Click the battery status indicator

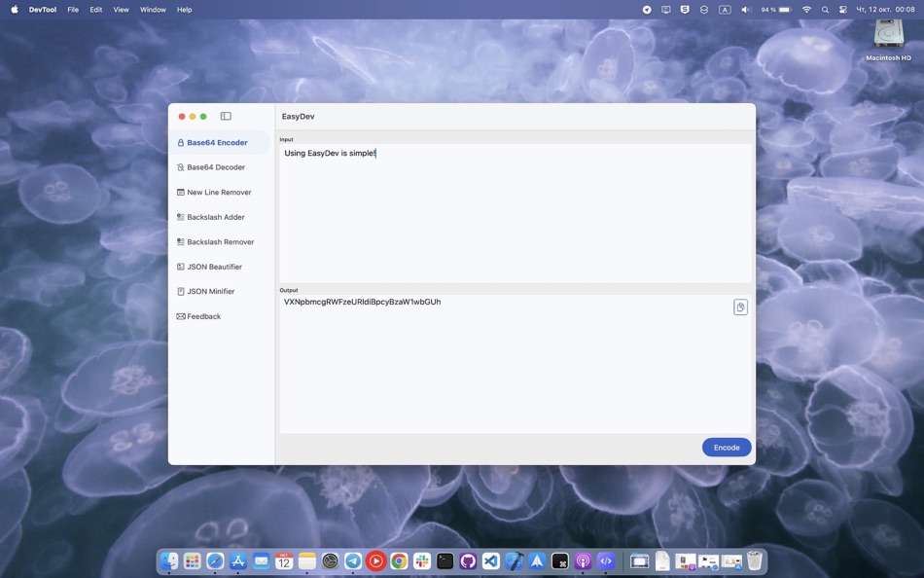(x=775, y=10)
